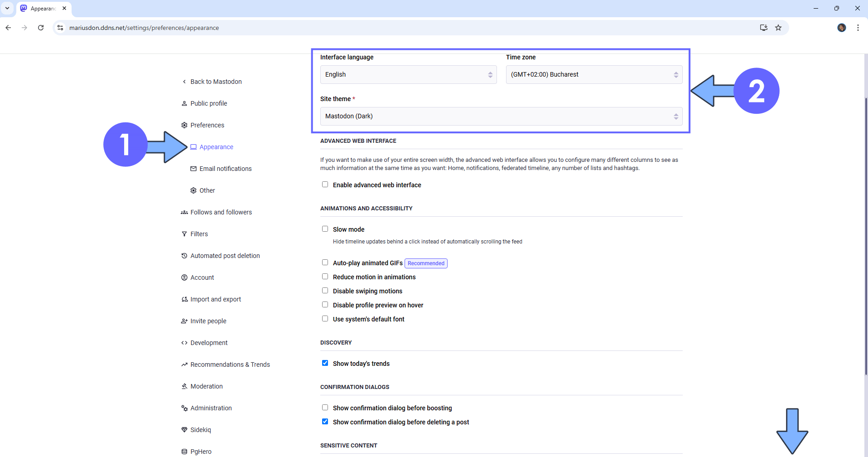
Task: Go back with browser back arrow
Action: tap(8, 28)
